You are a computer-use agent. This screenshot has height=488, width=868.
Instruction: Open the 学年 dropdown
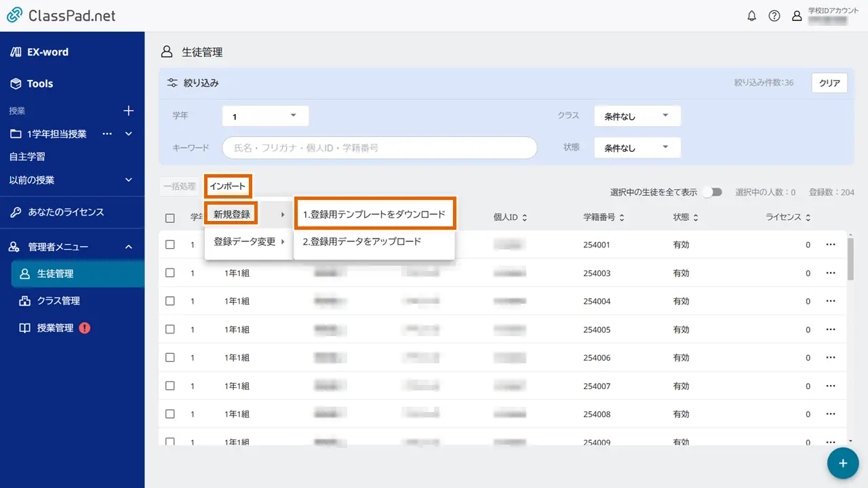(265, 116)
